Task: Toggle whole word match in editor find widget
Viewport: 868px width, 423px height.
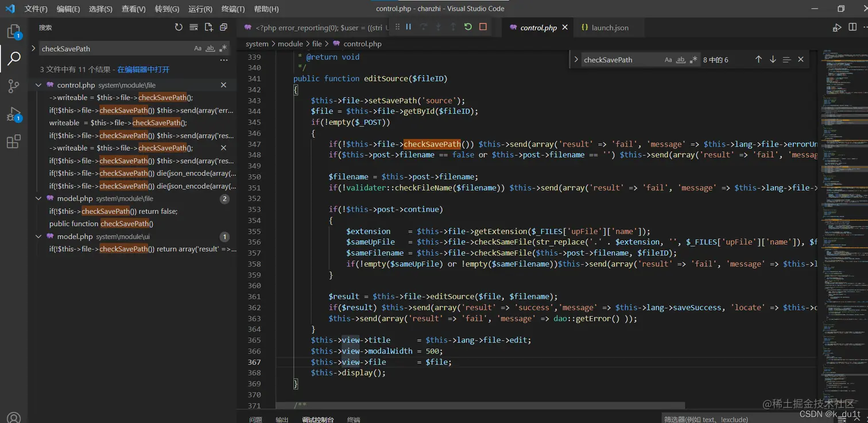Action: [x=681, y=60]
